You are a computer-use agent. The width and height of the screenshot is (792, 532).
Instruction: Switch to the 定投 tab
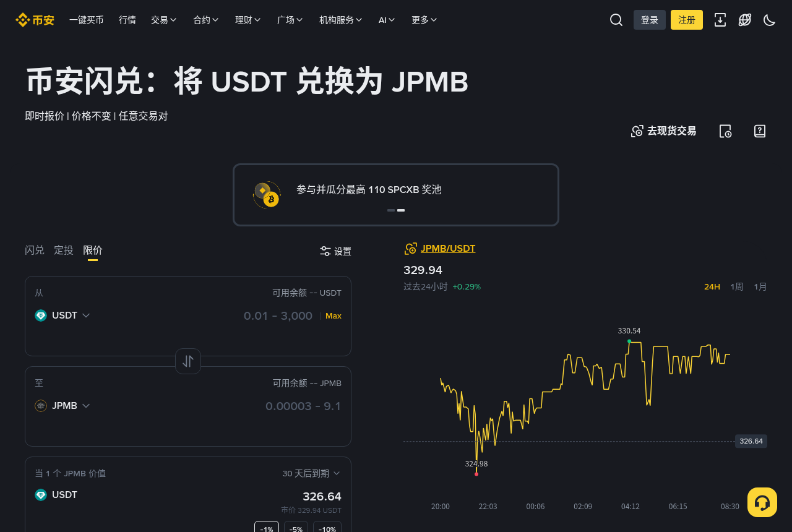(x=64, y=250)
